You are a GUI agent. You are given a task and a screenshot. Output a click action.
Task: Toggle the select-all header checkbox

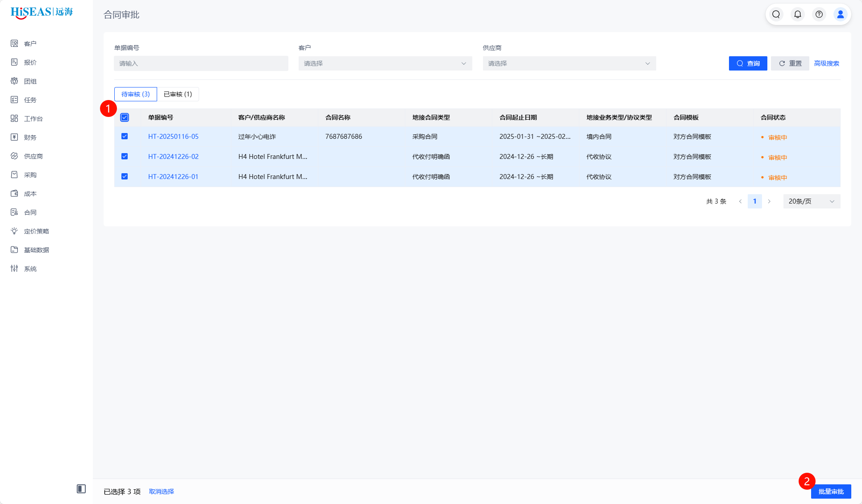click(125, 117)
